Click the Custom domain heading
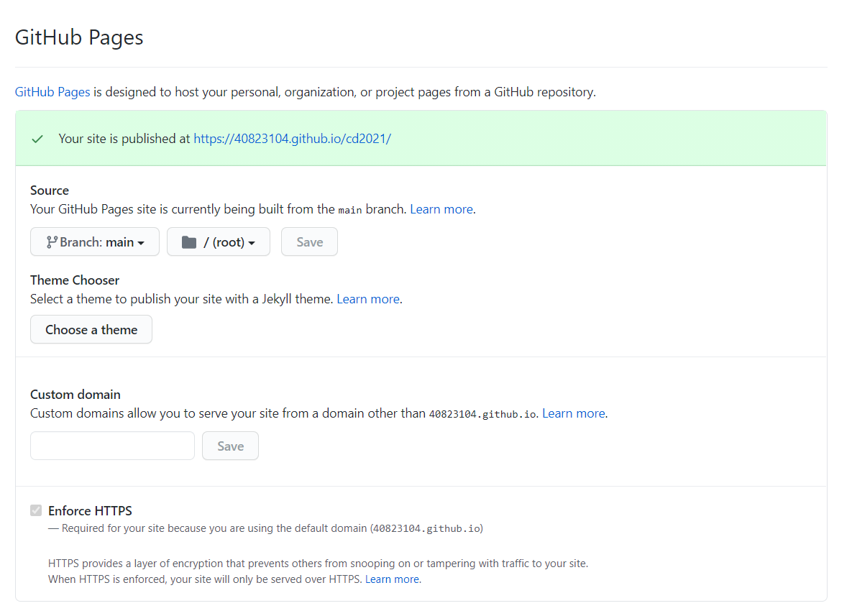 (x=75, y=395)
